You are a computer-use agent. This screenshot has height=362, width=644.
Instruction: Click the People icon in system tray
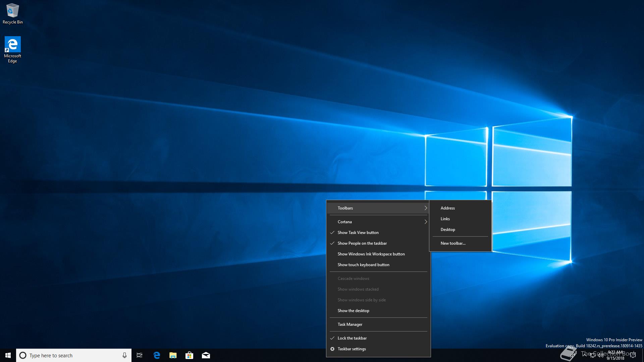[573, 355]
